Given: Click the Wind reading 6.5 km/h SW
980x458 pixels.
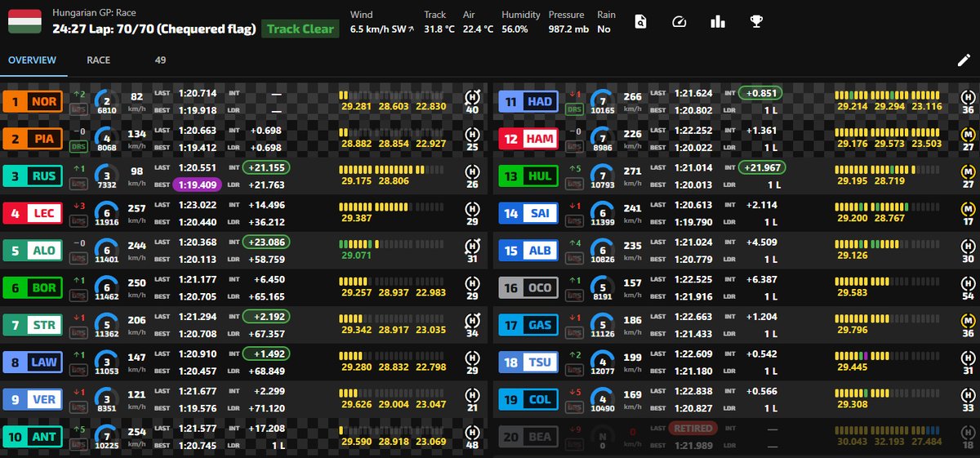Looking at the screenshot, I should pos(381,29).
